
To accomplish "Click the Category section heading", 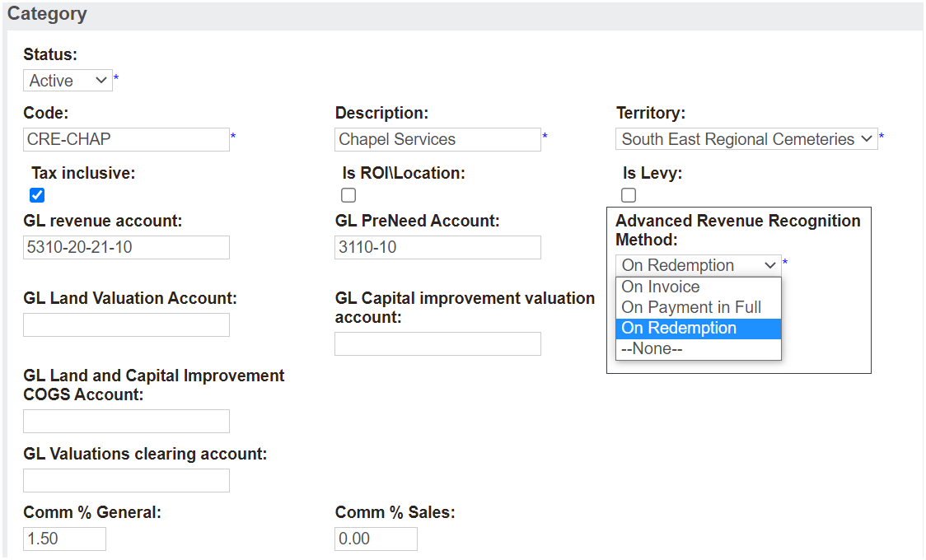I will click(x=47, y=13).
